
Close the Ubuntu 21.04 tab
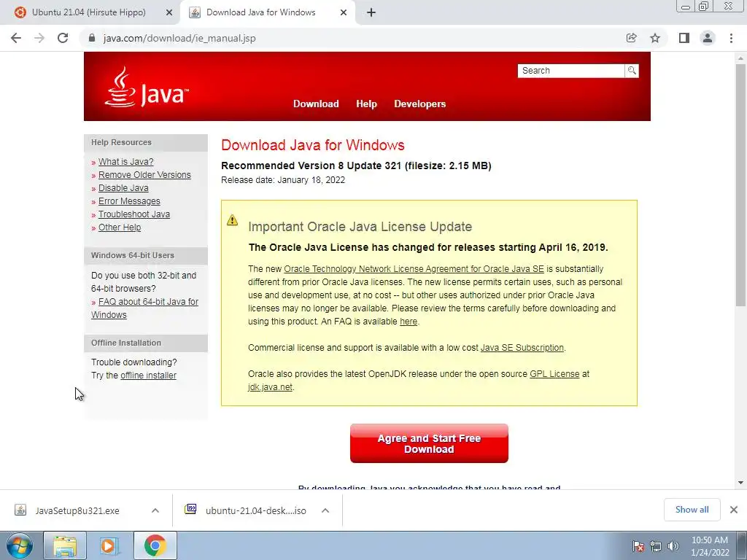point(169,12)
